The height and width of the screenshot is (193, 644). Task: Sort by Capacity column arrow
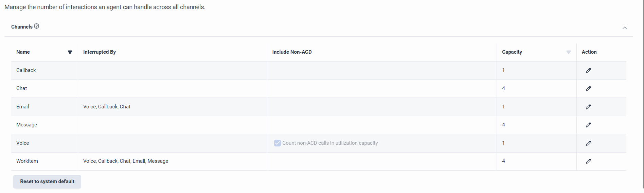568,52
